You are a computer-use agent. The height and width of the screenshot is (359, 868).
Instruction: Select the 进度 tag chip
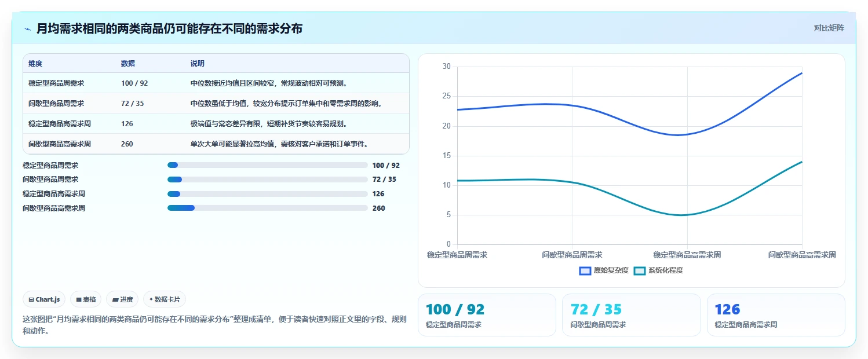click(122, 299)
